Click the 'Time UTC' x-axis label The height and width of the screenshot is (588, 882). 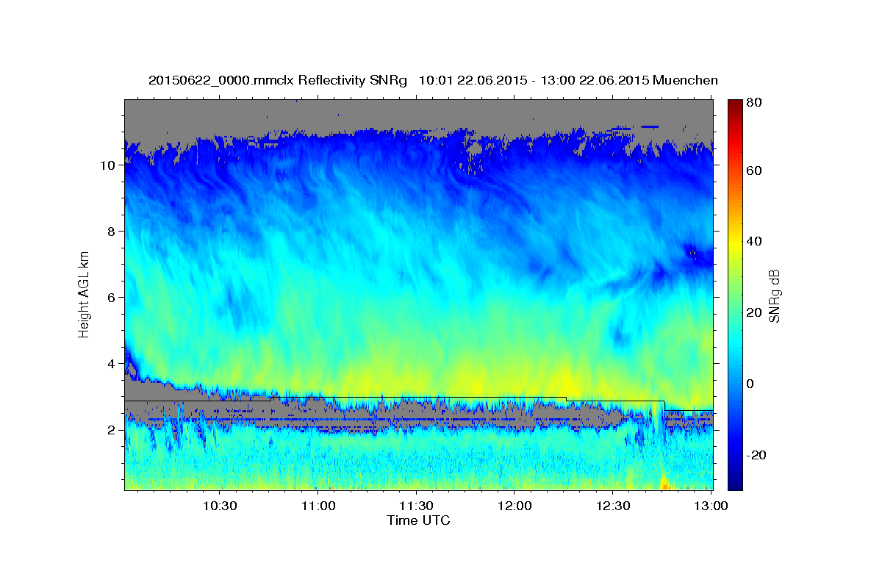coord(418,520)
